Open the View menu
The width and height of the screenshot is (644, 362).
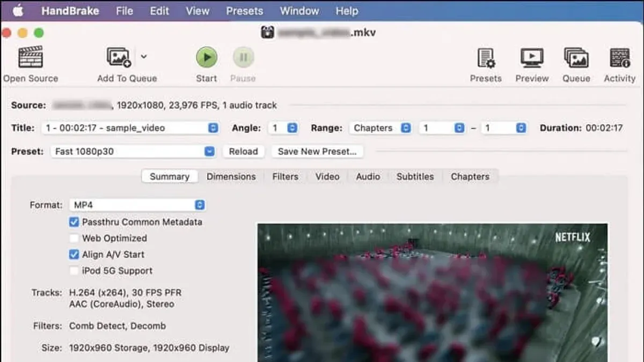[x=197, y=11]
